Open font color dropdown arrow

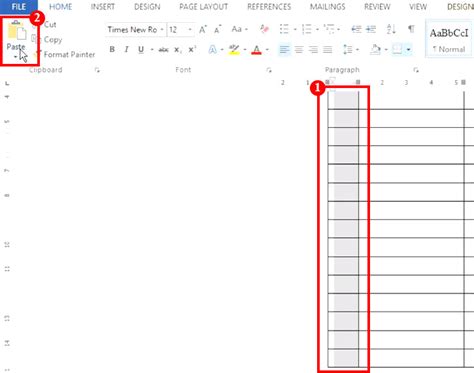click(x=267, y=50)
